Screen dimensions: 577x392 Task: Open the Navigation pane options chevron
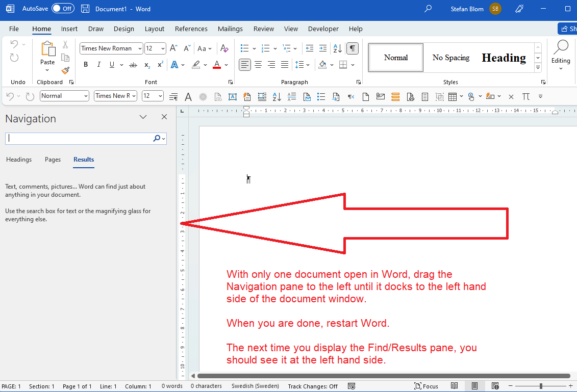pyautogui.click(x=143, y=117)
